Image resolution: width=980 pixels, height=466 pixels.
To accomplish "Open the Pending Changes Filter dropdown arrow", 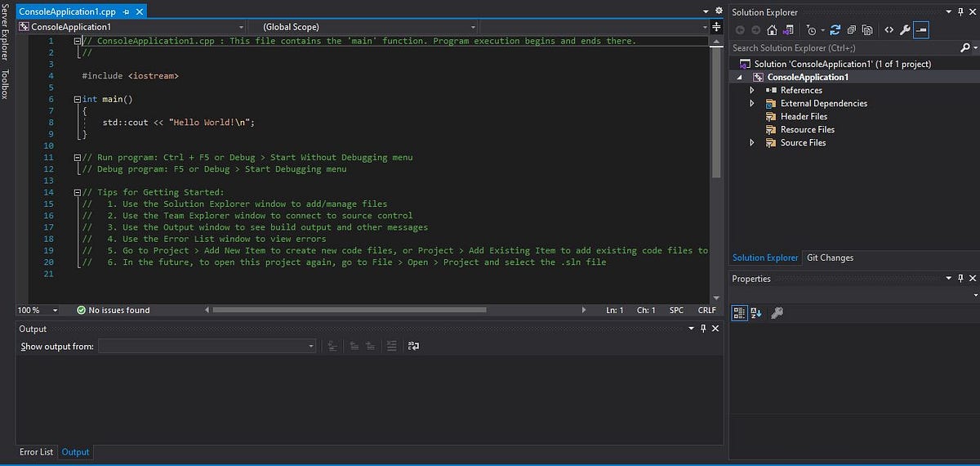I will pyautogui.click(x=822, y=30).
